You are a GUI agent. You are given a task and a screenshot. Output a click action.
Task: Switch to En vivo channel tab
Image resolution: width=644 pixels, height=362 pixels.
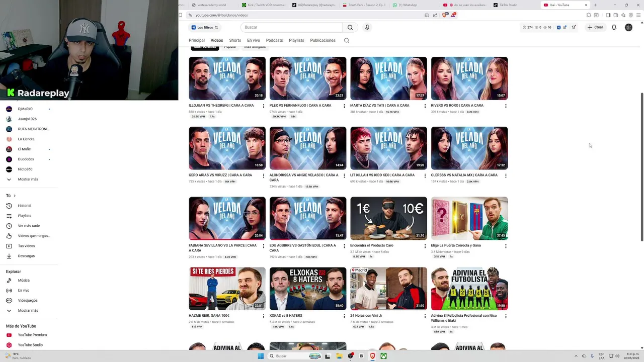pos(254,40)
